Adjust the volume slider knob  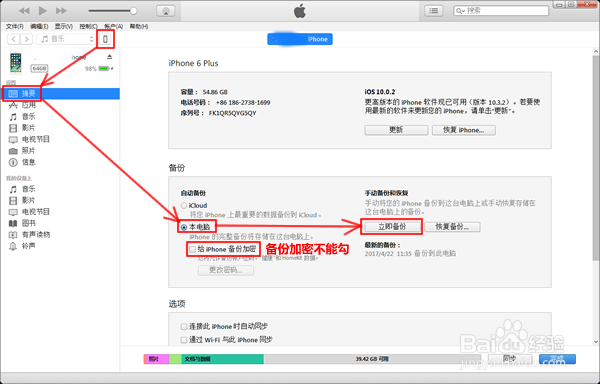134,11
